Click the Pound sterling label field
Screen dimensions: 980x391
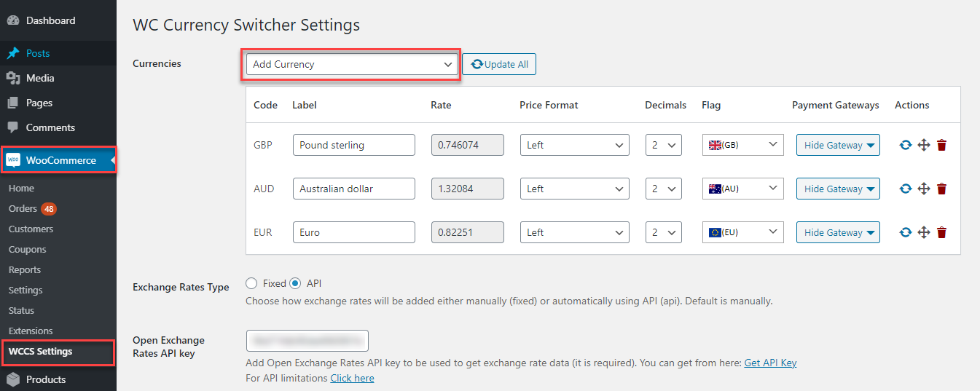point(353,145)
